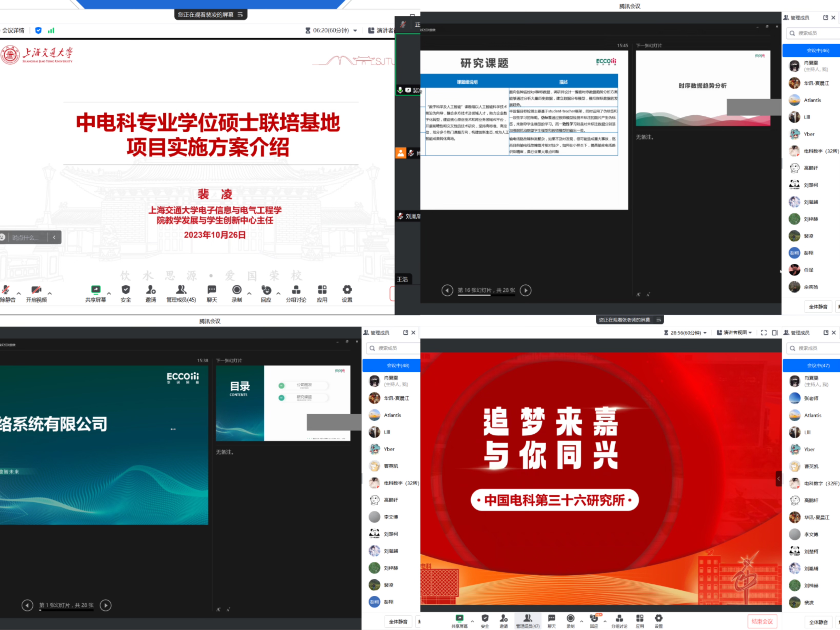Expand video options arrow beside 开启视频

pos(50,294)
